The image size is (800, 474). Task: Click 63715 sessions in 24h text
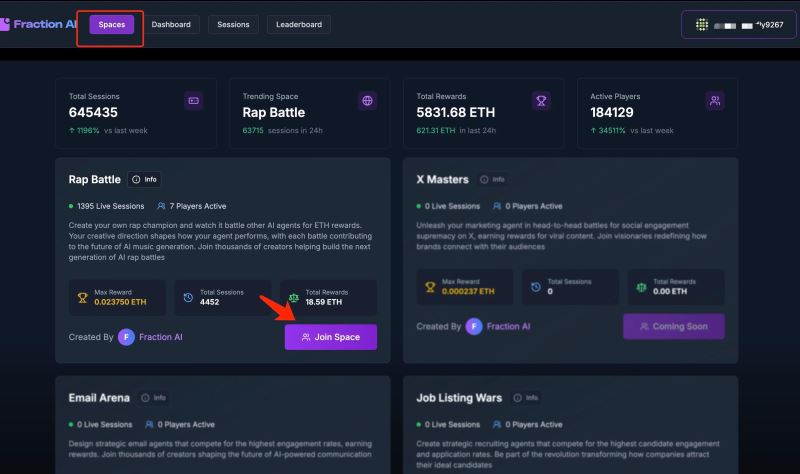[282, 131]
